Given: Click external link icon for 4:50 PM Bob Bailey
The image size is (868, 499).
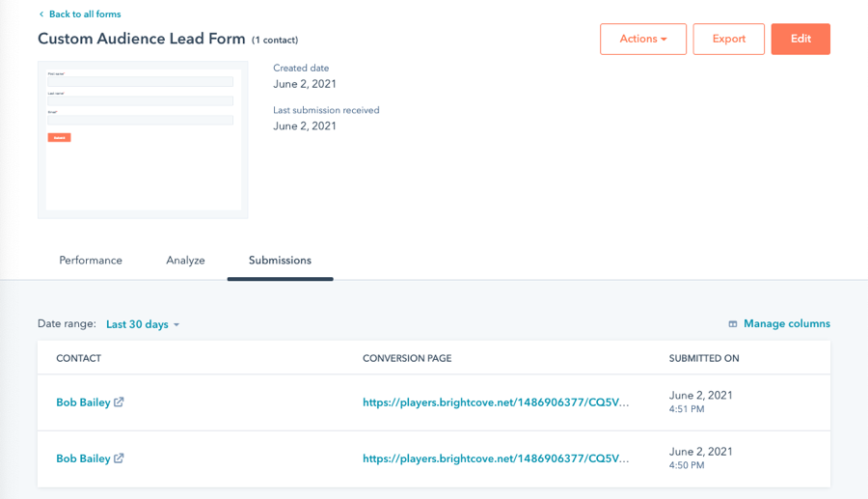Looking at the screenshot, I should tap(119, 458).
